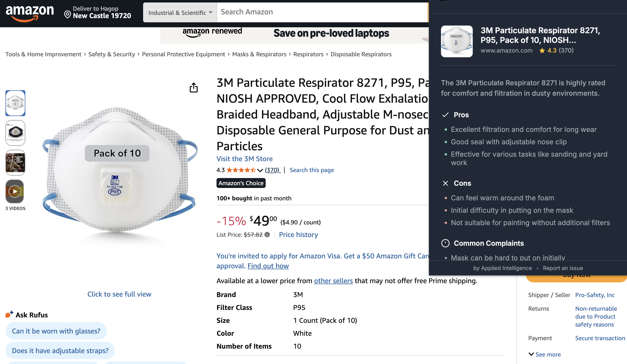This screenshot has width=627, height=364.
Task: Open the other sellers link
Action: (333, 281)
